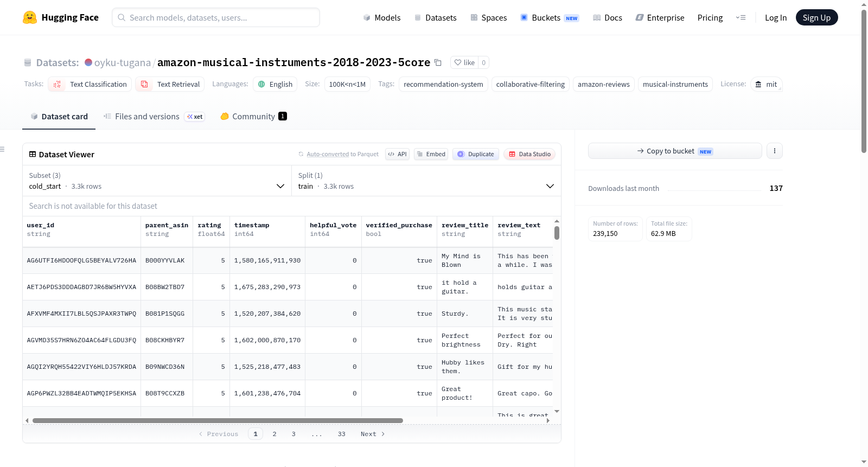The width and height of the screenshot is (868, 467).
Task: Click the Hugging Face logo icon
Action: point(30,17)
